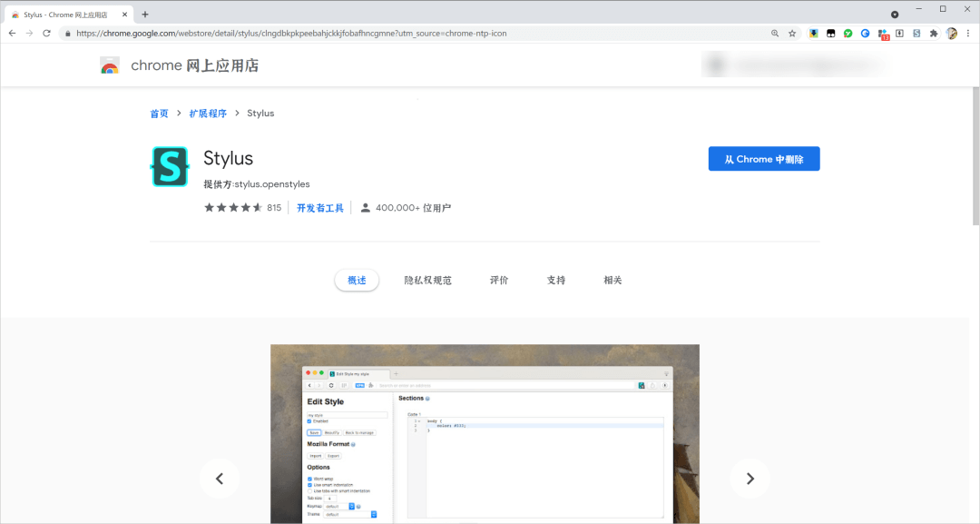Show previous screenshot with left arrow
Screen dimensions: 980x524
(220, 479)
